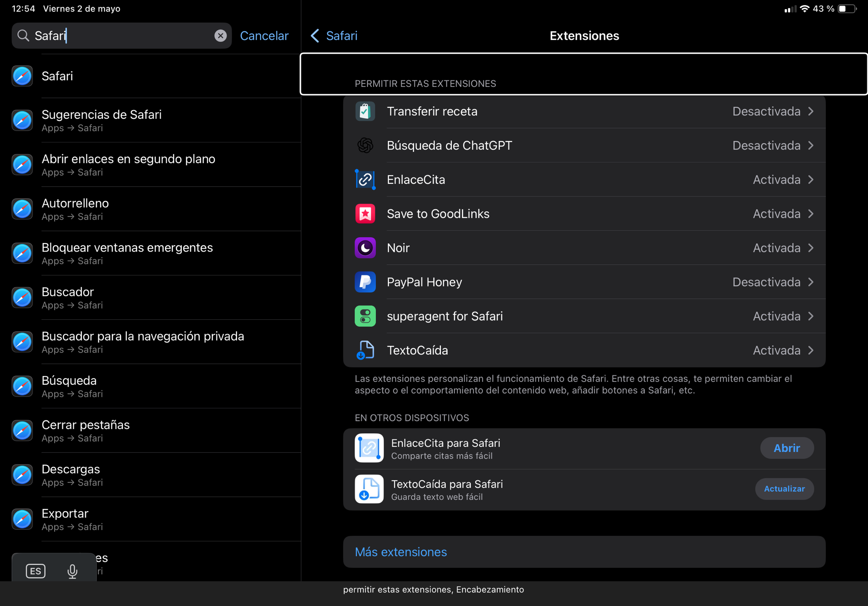868x606 pixels.
Task: Tap the Noir purple moon icon
Action: 365,248
